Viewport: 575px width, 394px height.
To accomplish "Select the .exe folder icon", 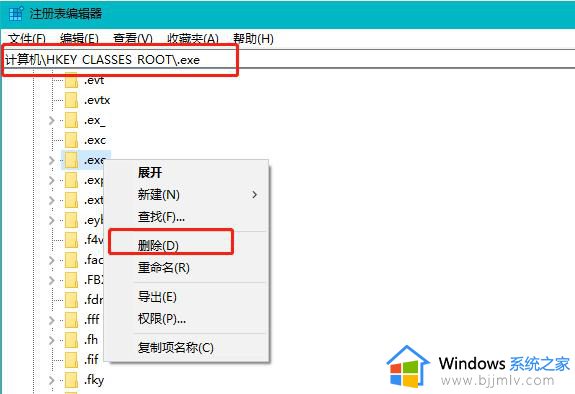I will 72,160.
